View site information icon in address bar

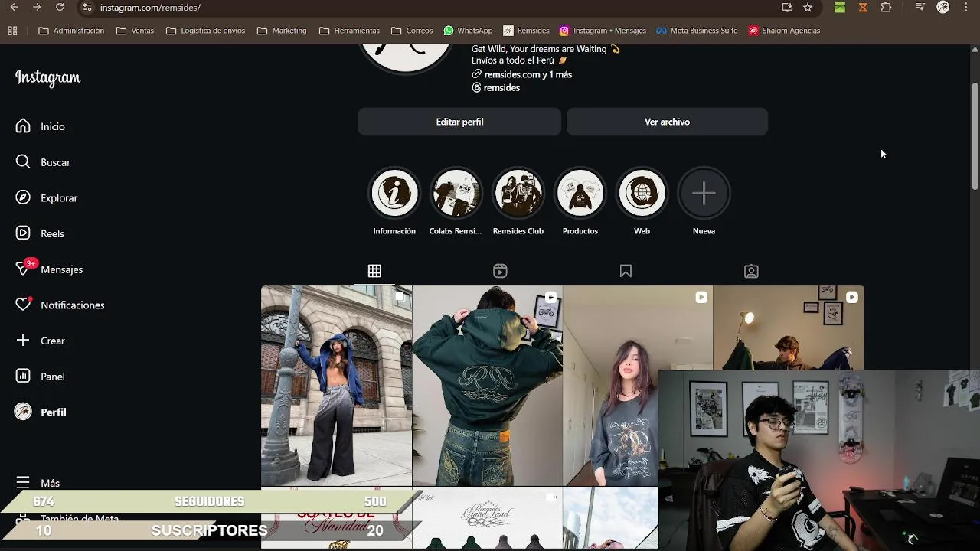click(x=87, y=7)
